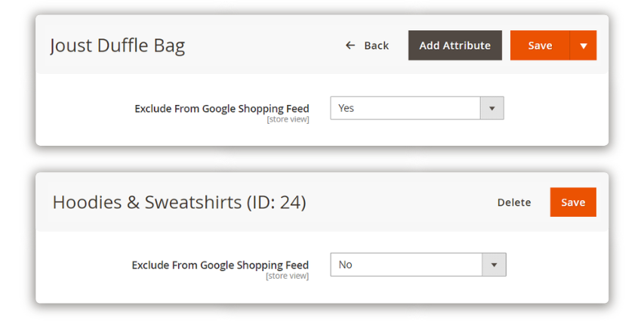Click the [store view] scope under category label

287,276
